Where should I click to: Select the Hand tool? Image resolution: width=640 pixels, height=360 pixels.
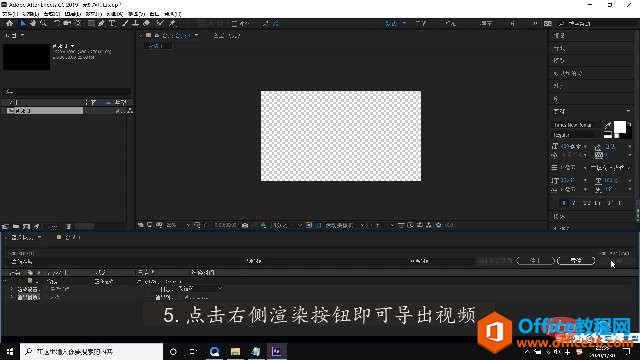tap(33, 24)
